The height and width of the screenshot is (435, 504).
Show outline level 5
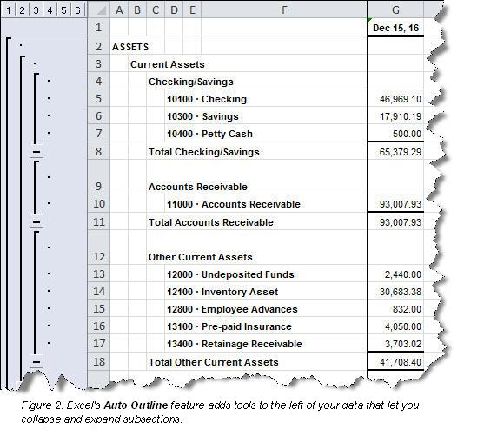click(x=63, y=10)
